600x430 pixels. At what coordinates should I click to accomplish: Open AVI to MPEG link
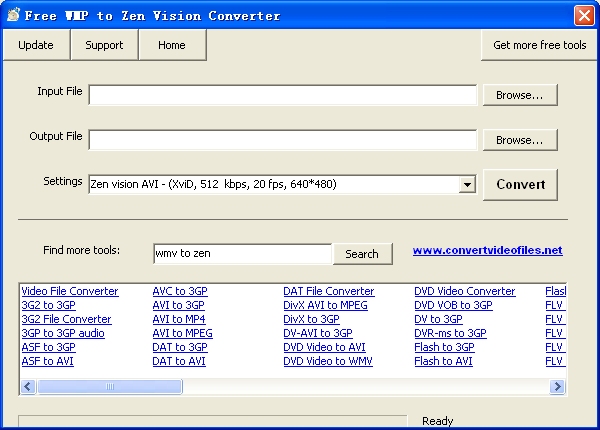tap(183, 333)
